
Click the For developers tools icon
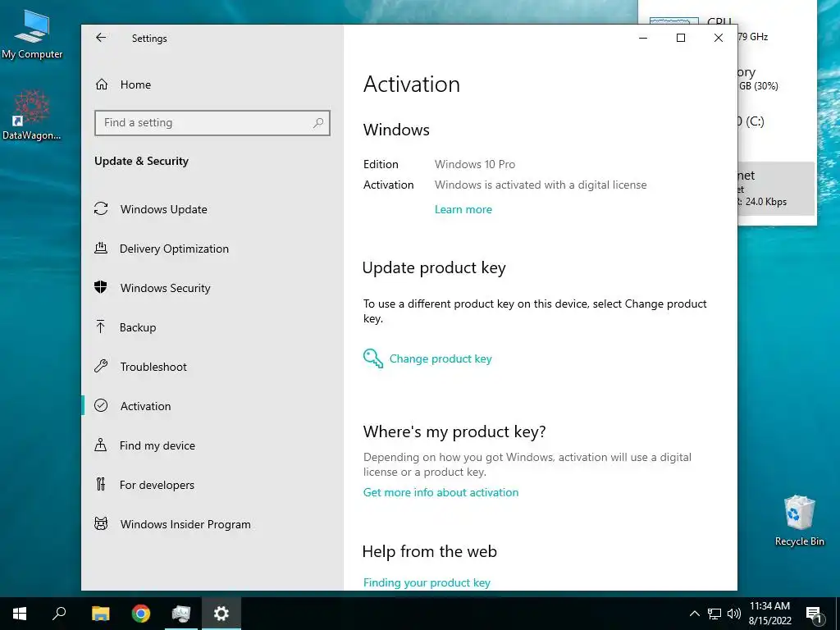(100, 484)
